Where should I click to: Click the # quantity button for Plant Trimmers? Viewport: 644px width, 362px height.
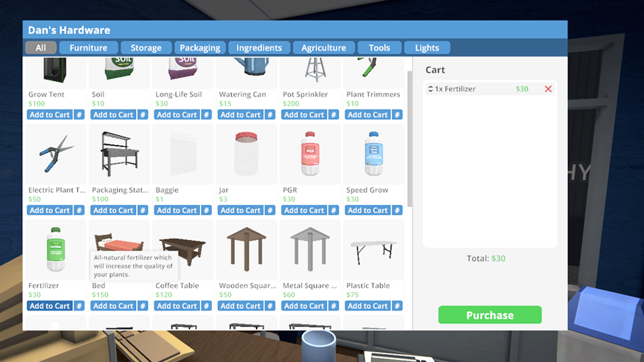click(x=397, y=115)
